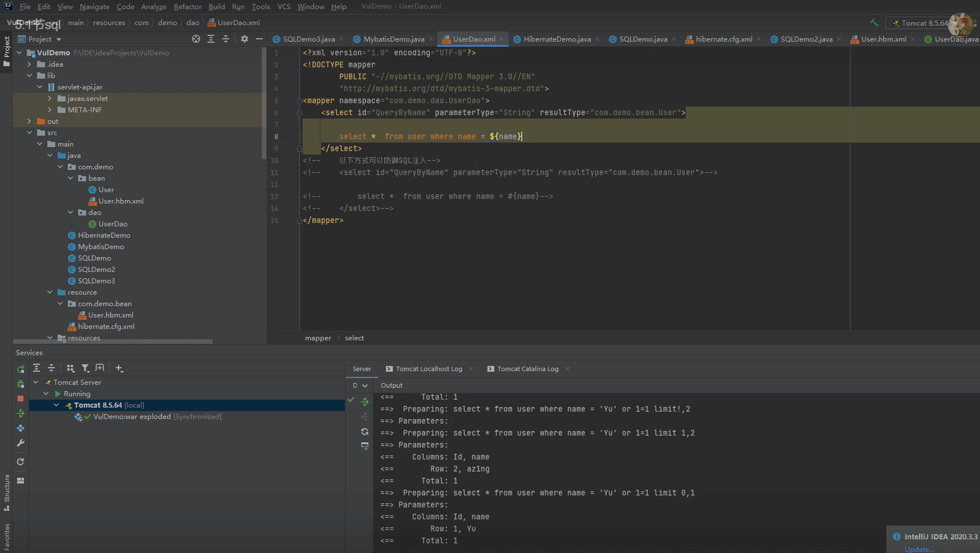Click the Build hammer icon
The width and height of the screenshot is (980, 553).
click(x=874, y=23)
